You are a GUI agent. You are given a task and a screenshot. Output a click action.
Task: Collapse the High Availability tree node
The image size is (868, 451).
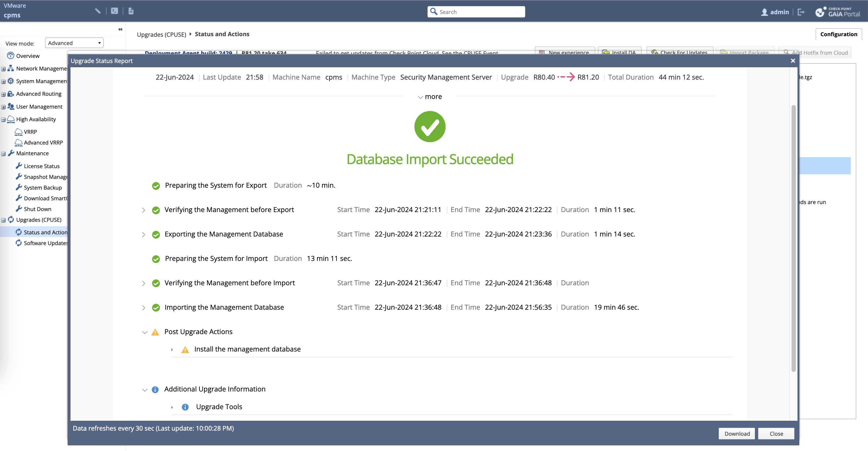3,119
